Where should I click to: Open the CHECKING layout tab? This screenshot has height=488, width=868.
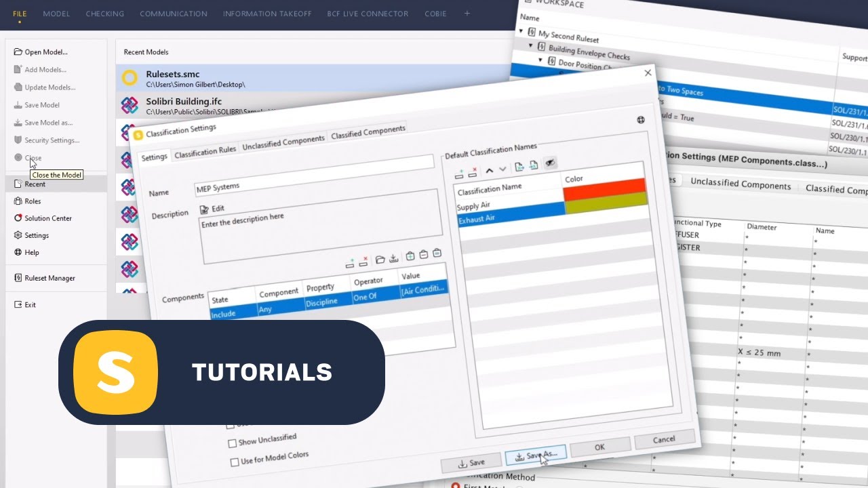105,14
